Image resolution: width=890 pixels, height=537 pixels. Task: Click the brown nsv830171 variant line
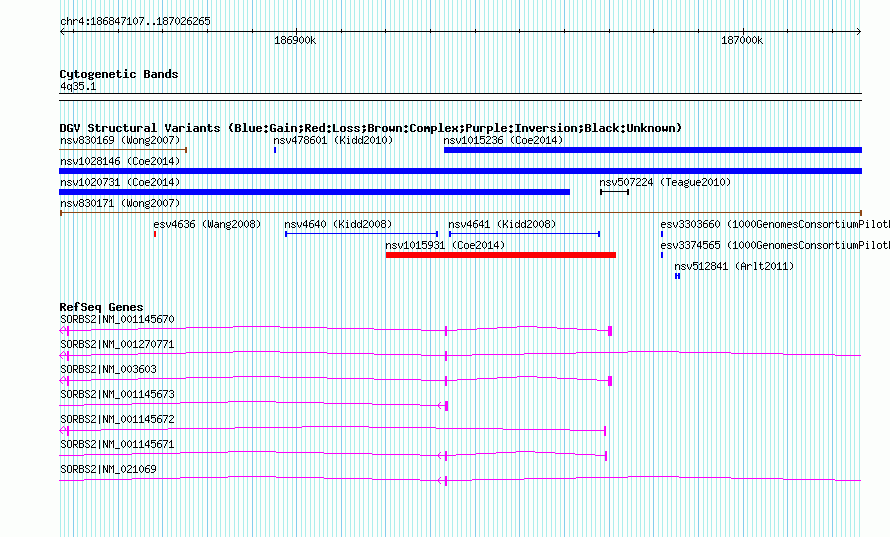[x=460, y=213]
